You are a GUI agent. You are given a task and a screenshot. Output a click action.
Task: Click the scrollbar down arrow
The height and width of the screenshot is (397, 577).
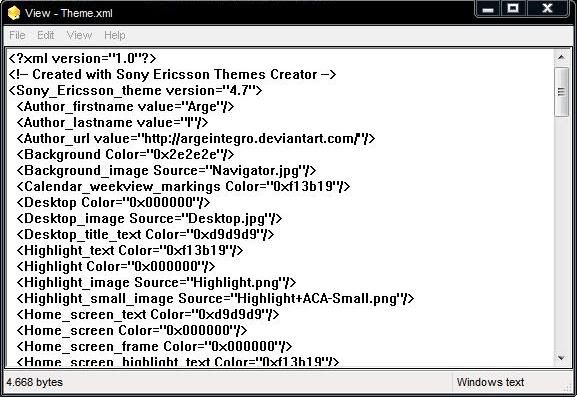click(x=561, y=358)
